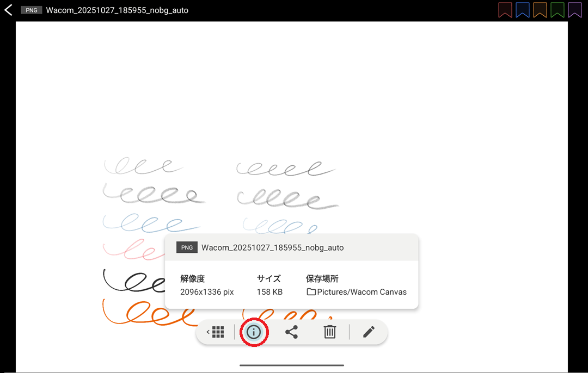This screenshot has height=373, width=588.
Task: Select the red bookmark flag
Action: click(505, 10)
